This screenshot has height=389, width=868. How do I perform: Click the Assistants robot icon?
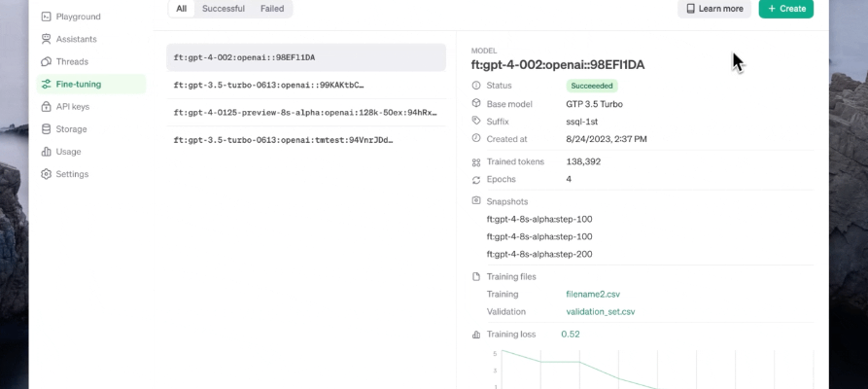[47, 39]
